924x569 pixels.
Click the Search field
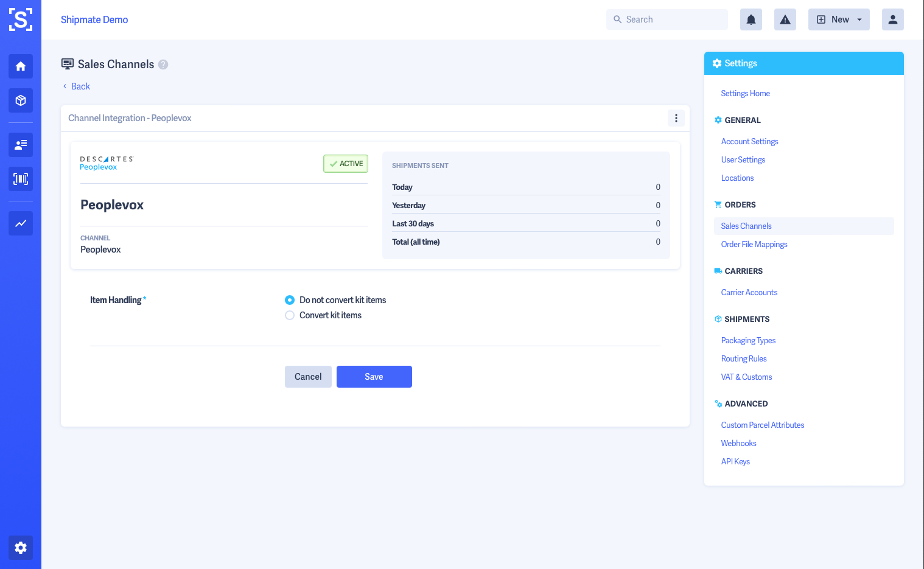(667, 19)
